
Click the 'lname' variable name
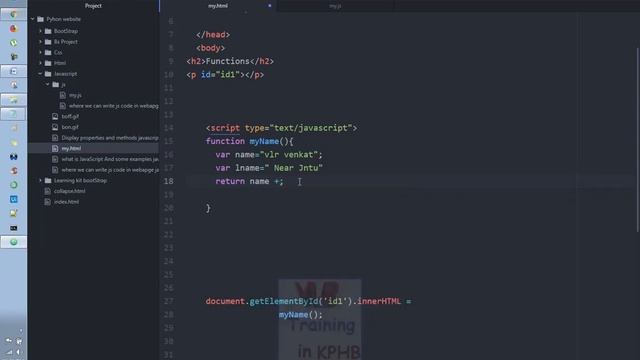pyautogui.click(x=247, y=168)
